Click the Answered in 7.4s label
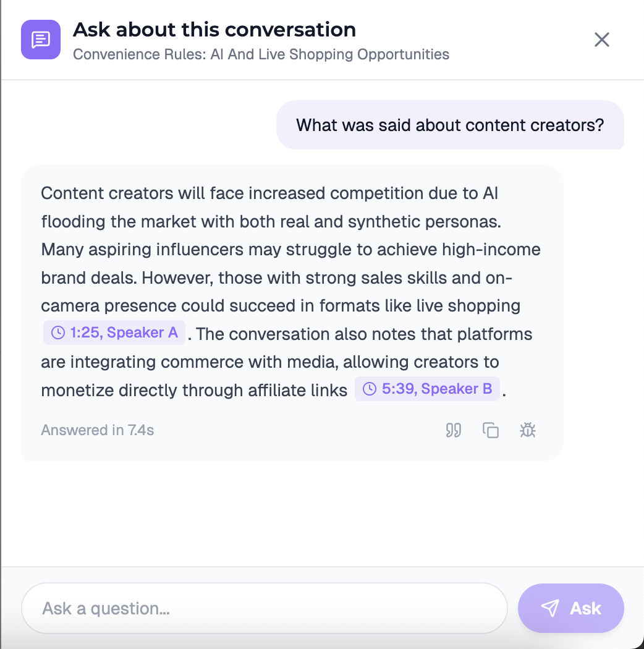The height and width of the screenshot is (649, 644). (96, 430)
